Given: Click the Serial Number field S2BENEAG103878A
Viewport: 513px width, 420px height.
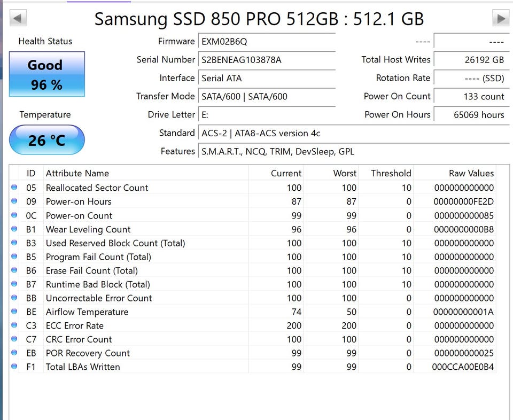Looking at the screenshot, I should [267, 60].
